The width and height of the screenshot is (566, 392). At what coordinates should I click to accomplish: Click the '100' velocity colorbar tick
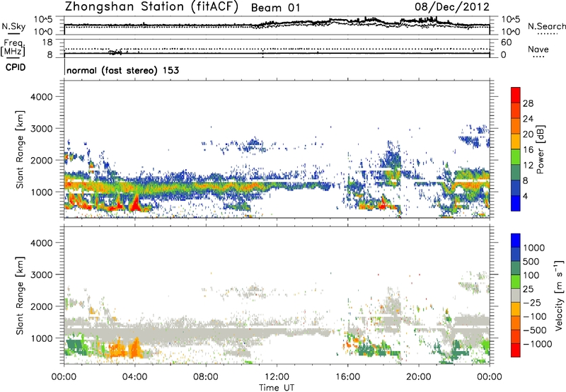click(x=531, y=275)
